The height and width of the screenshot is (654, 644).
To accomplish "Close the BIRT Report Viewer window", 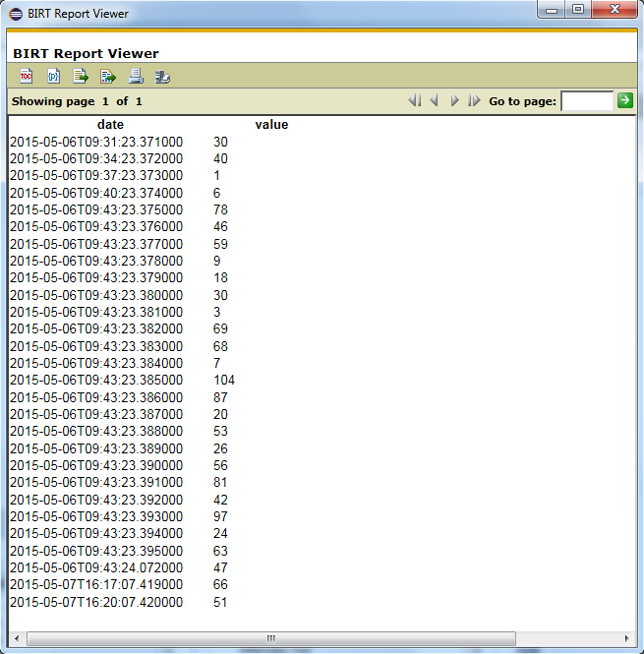I will [615, 9].
